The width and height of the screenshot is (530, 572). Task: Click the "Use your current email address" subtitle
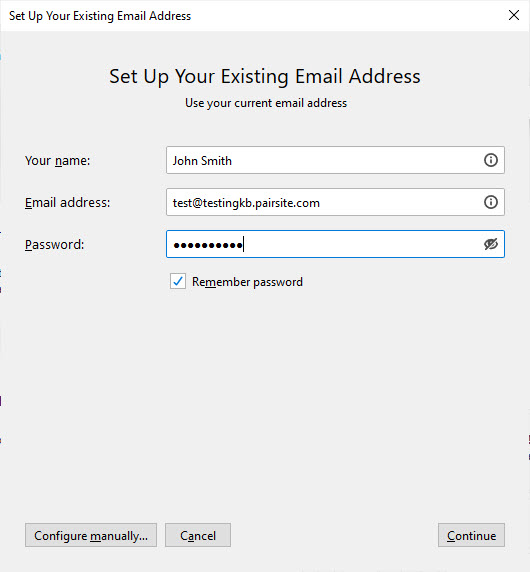(266, 103)
